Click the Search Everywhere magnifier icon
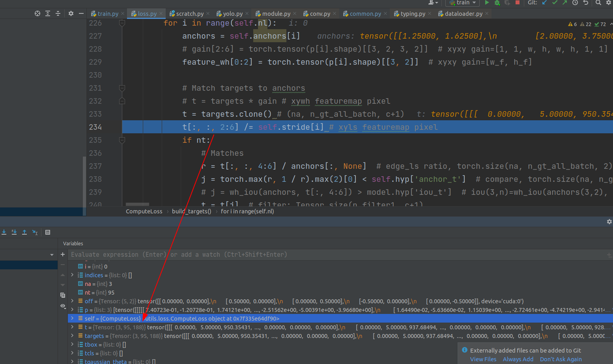Screen dimensions: 613x364 598,3
